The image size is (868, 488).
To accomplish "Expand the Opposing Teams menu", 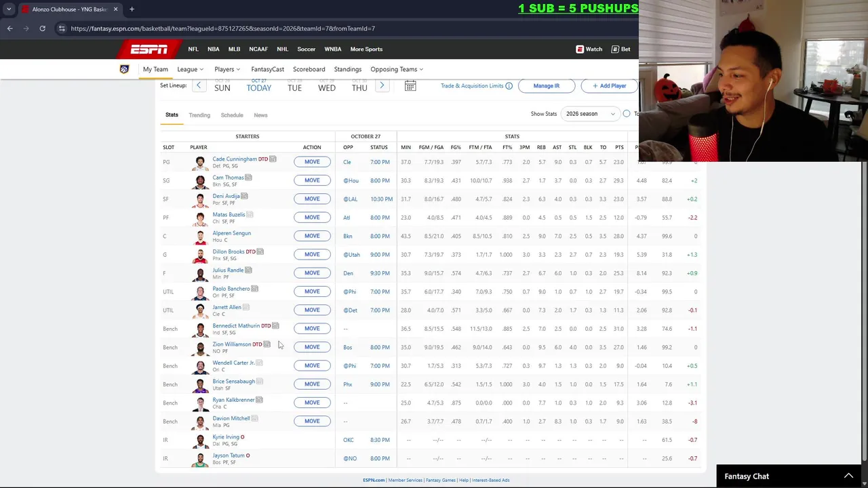I will point(397,69).
